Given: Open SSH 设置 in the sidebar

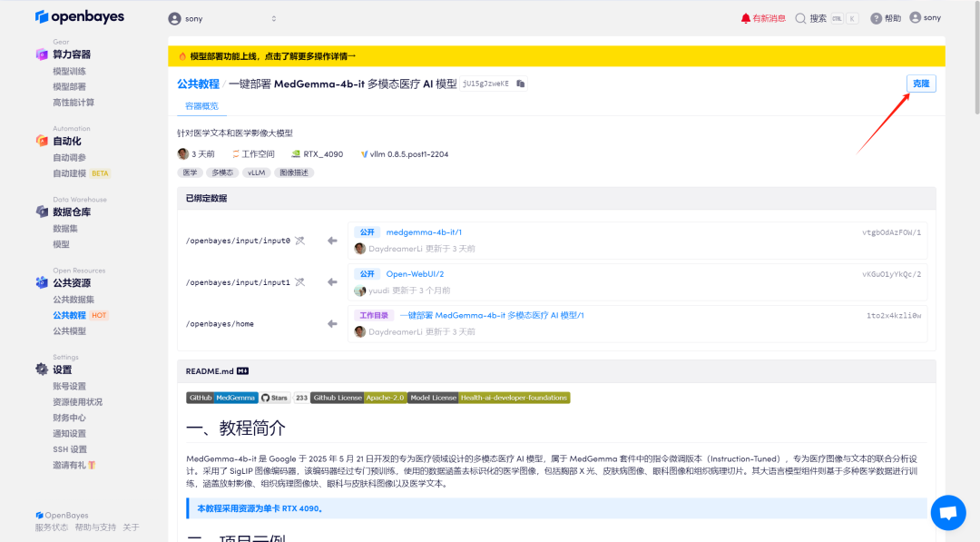Looking at the screenshot, I should pos(70,449).
